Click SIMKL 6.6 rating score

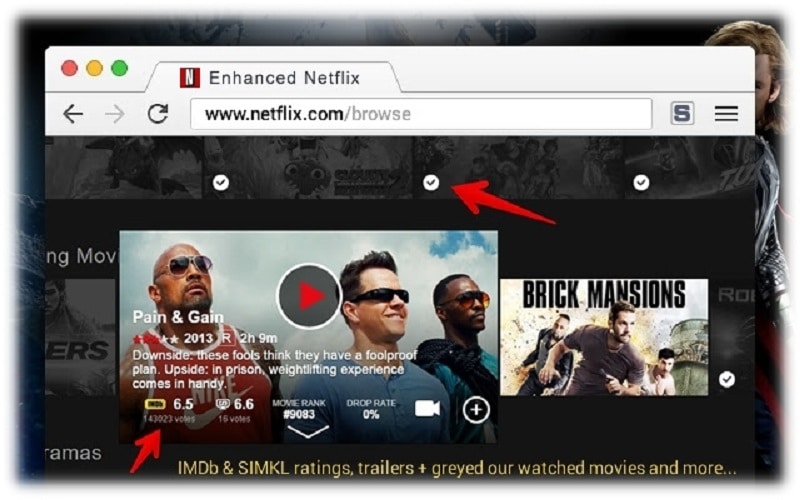244,404
